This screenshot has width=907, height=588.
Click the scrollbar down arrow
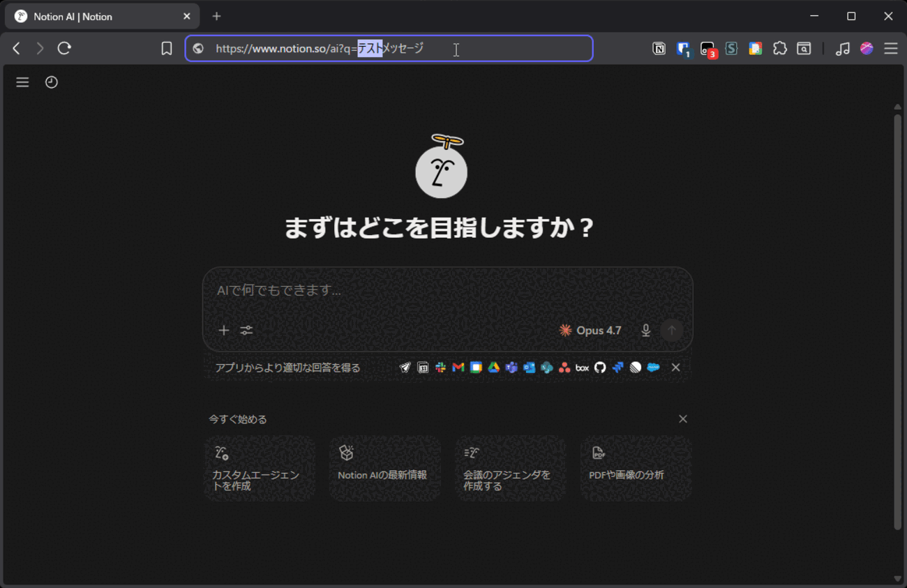pyautogui.click(x=897, y=579)
